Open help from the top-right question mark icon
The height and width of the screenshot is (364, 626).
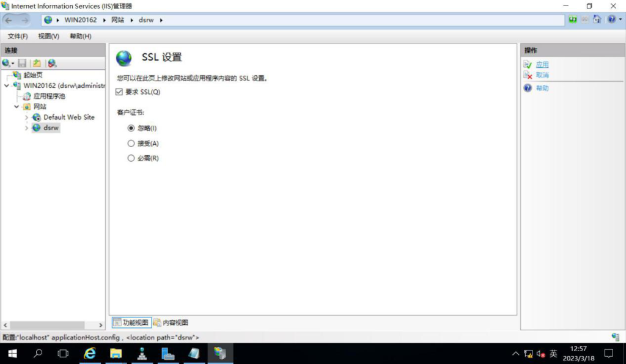pyautogui.click(x=611, y=20)
